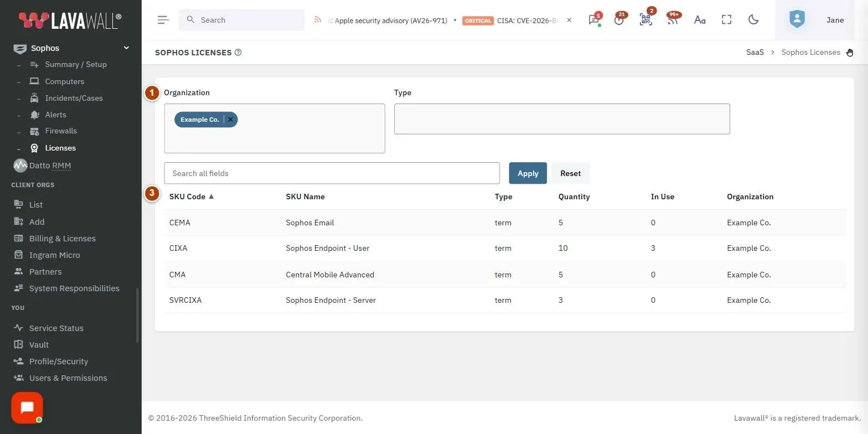Open Partners page
This screenshot has height=434, width=868.
tap(45, 272)
